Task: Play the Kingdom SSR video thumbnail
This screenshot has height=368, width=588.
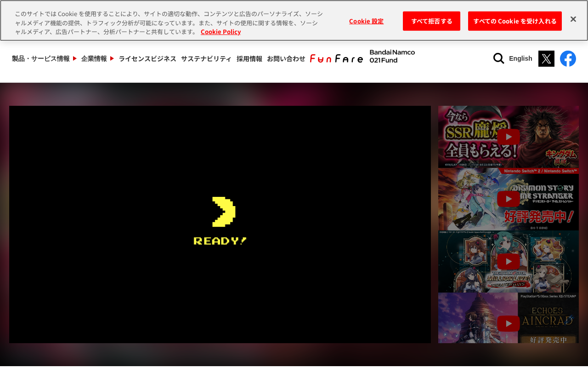Action: click(x=509, y=137)
